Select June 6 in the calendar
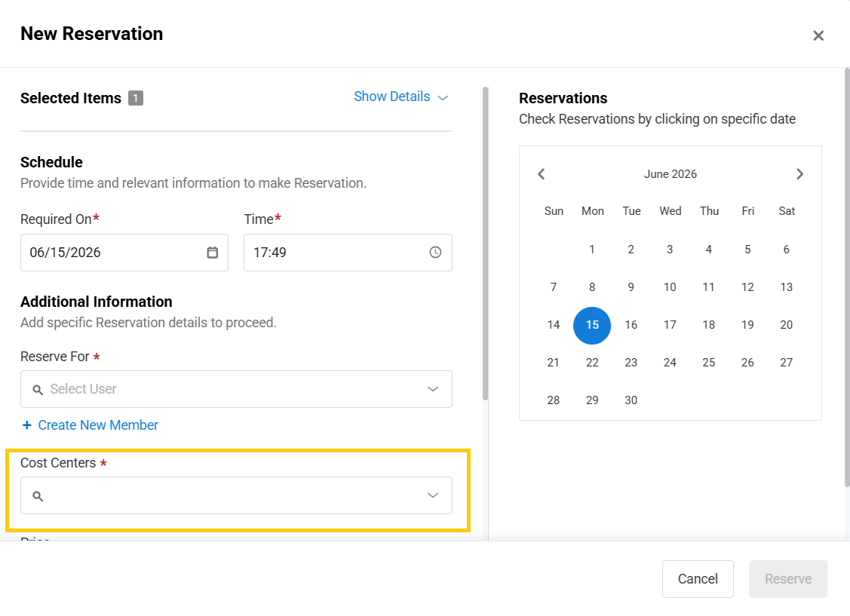The width and height of the screenshot is (850, 616). pyautogui.click(x=787, y=250)
